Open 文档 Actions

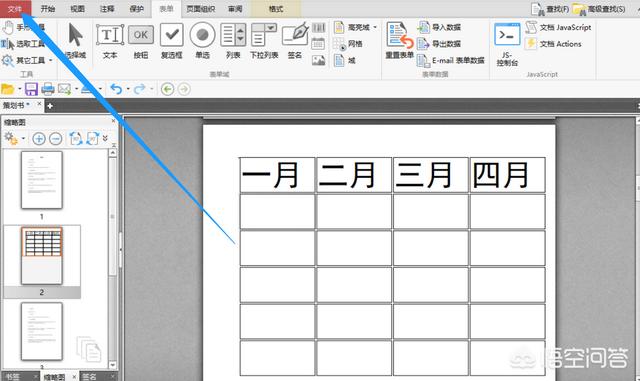(x=553, y=44)
